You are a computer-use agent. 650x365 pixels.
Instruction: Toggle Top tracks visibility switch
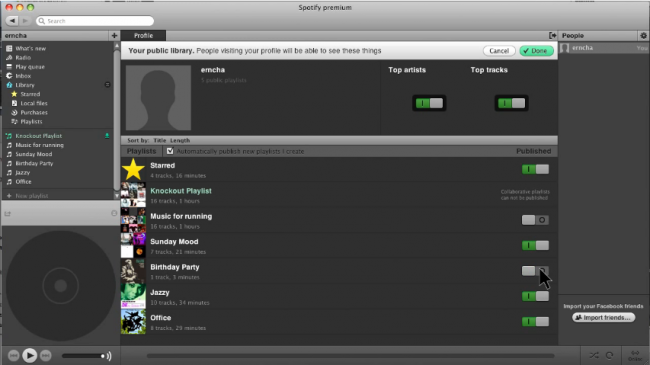(x=511, y=103)
